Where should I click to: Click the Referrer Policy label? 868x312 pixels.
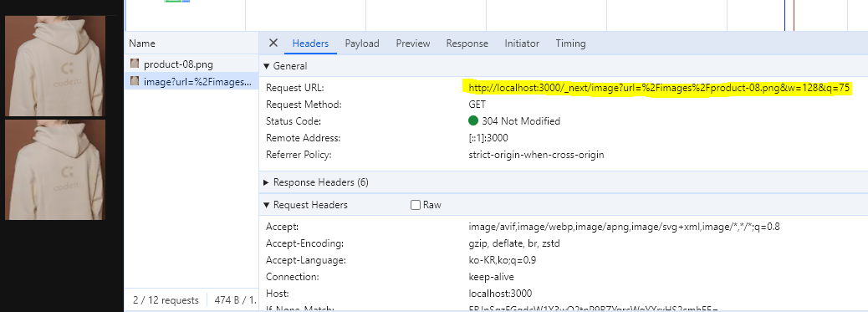point(299,155)
